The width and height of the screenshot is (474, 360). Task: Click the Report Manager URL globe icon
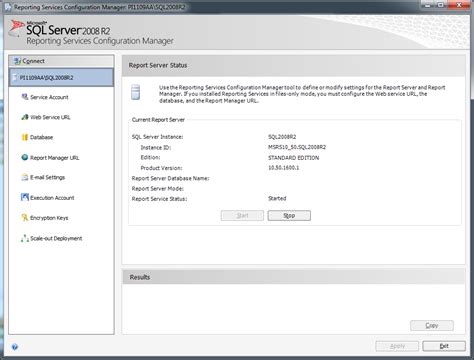click(25, 157)
